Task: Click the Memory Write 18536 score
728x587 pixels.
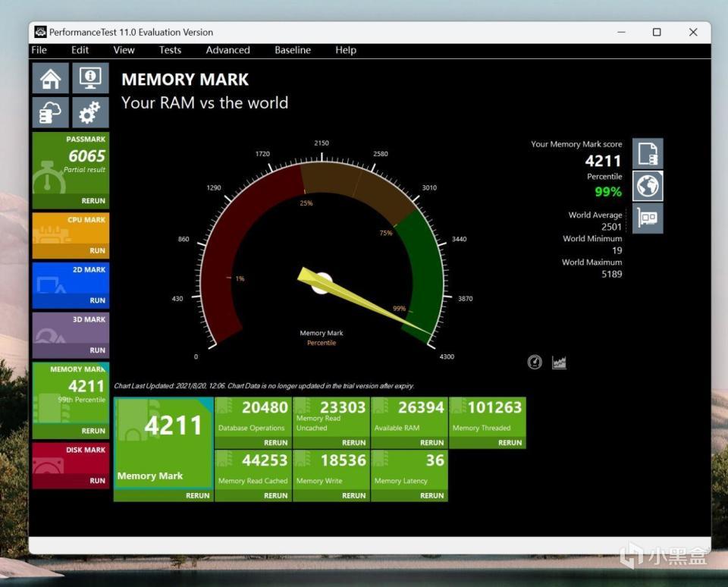Action: 343,460
